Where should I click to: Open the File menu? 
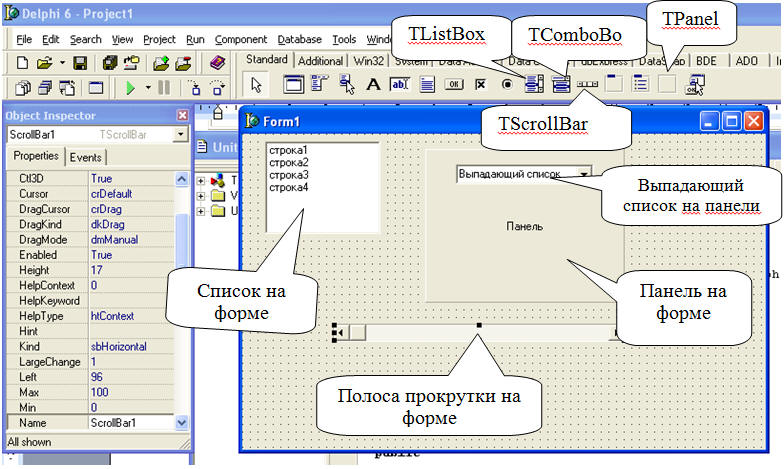24,39
